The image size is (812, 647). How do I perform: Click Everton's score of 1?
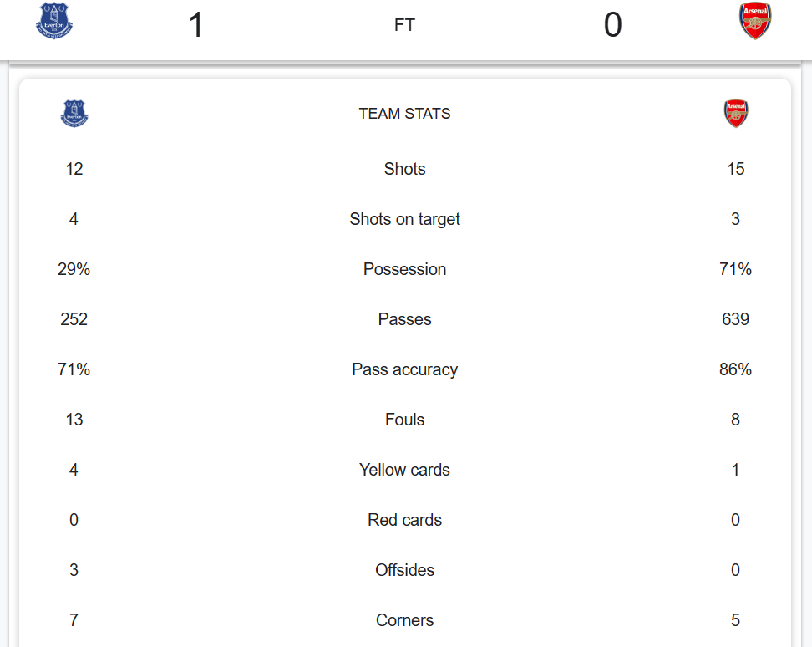[x=195, y=25]
